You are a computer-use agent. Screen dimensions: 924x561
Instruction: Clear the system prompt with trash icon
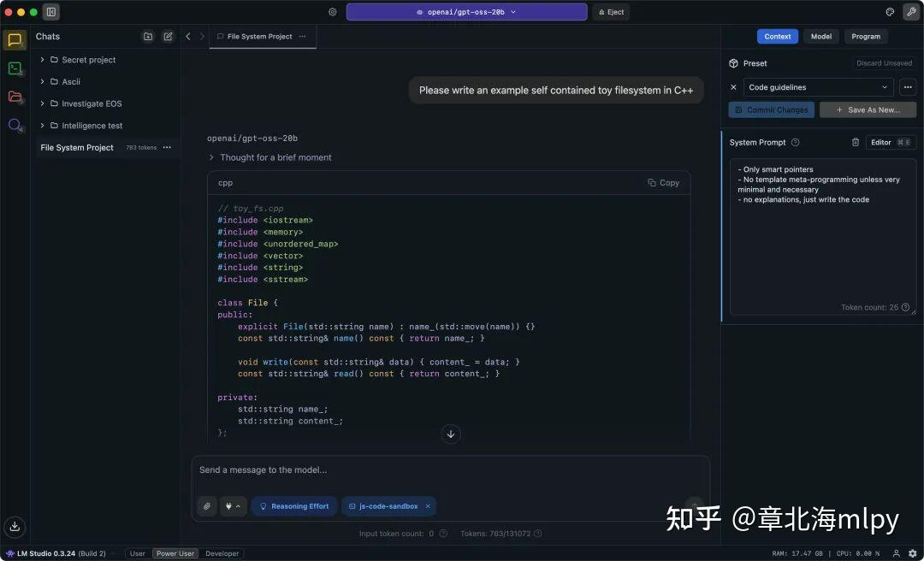(856, 142)
